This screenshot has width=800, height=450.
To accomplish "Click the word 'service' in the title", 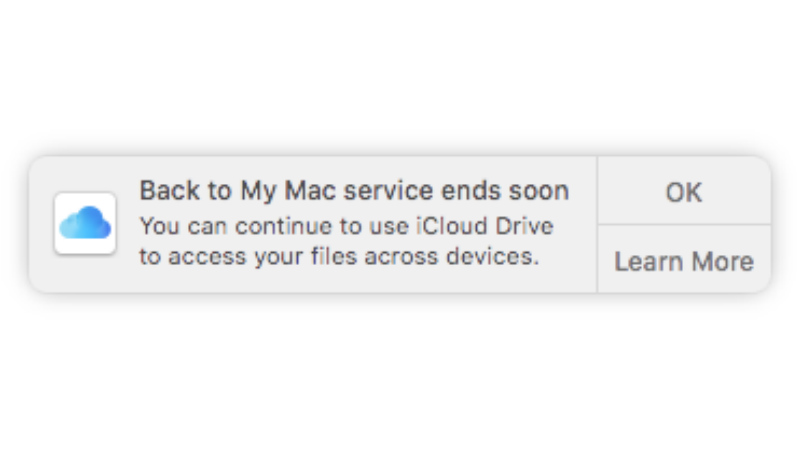I will pos(388,191).
